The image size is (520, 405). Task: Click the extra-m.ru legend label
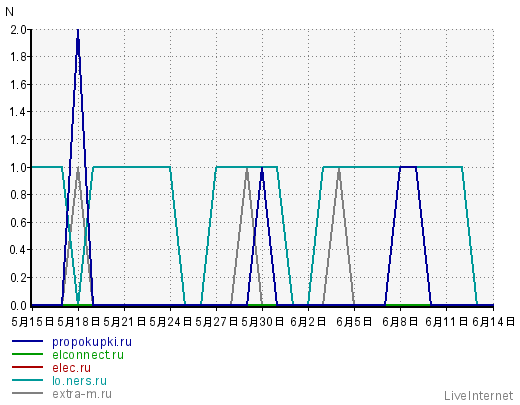[x=82, y=394]
